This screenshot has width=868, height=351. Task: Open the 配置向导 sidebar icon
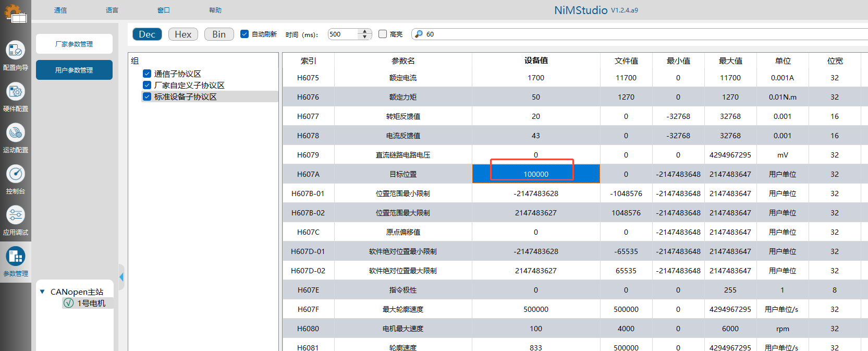(16, 50)
